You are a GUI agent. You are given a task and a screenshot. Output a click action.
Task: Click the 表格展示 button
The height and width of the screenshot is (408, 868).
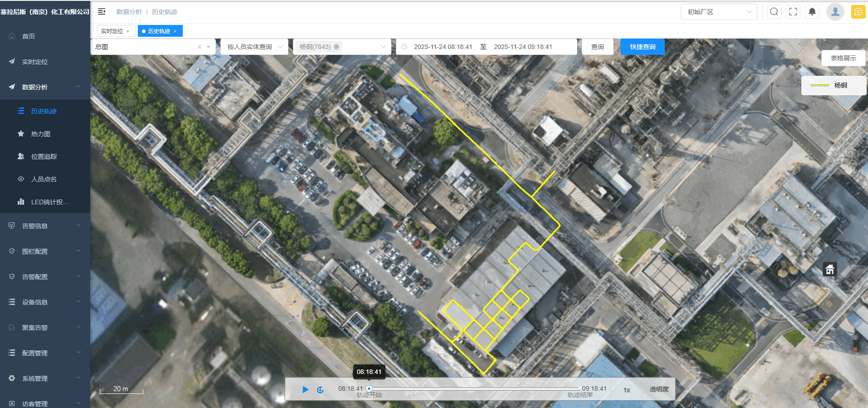843,58
